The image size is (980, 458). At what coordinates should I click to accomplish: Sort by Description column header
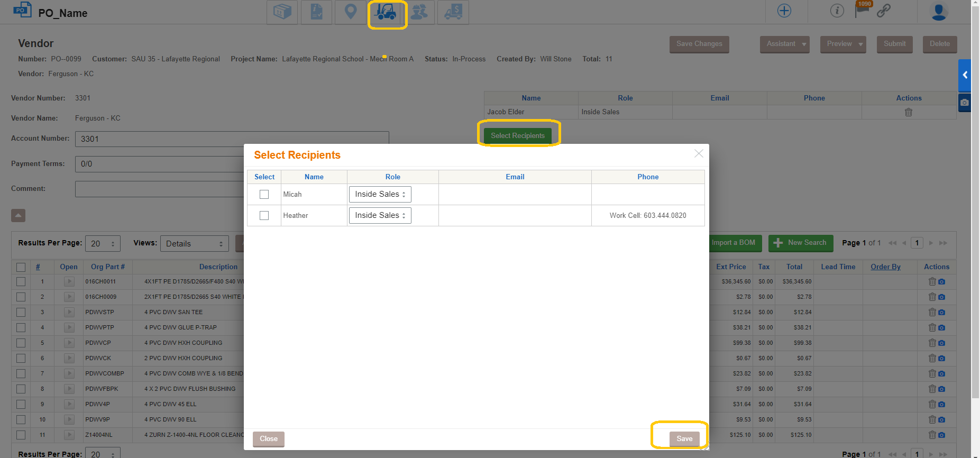[x=218, y=267]
